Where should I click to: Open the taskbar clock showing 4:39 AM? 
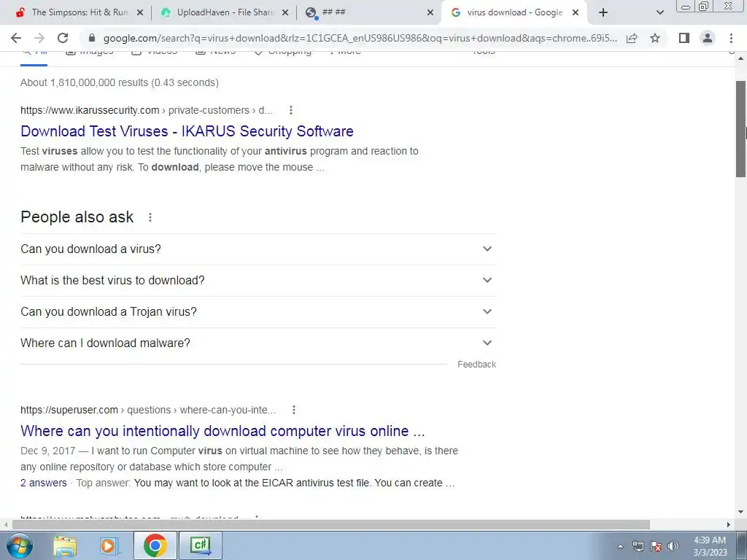click(x=710, y=546)
